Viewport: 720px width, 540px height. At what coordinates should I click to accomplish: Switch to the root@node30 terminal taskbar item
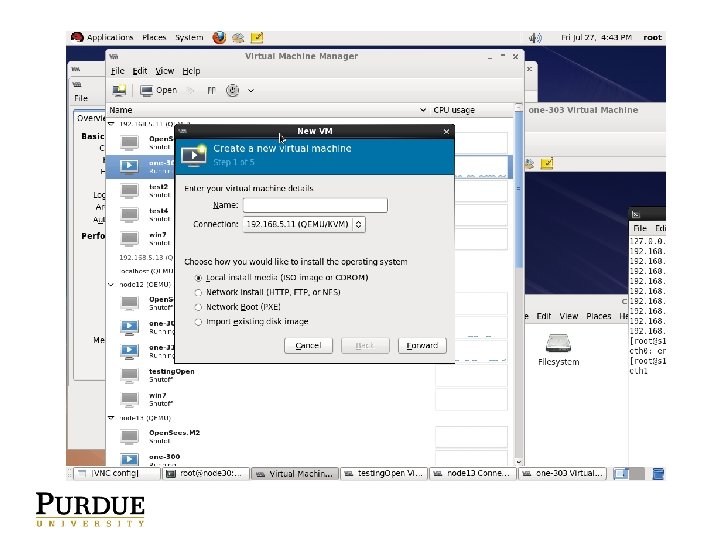pos(206,473)
